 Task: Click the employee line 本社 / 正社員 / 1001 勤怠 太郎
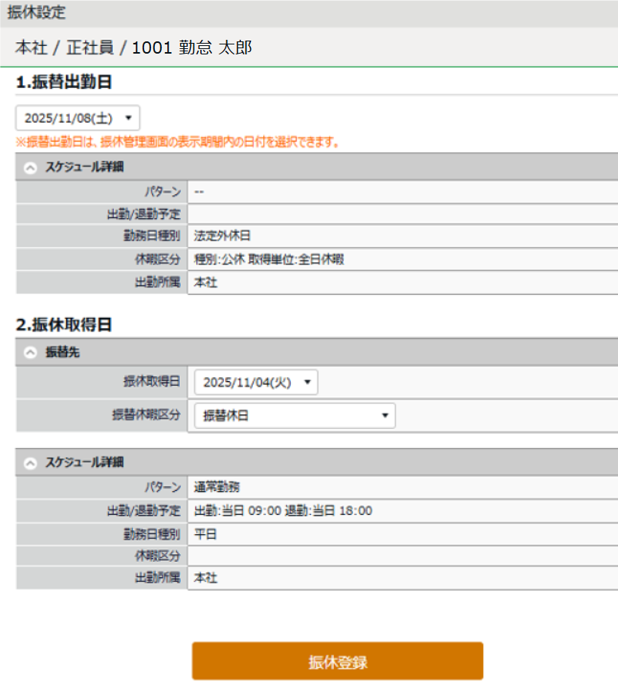click(x=133, y=48)
